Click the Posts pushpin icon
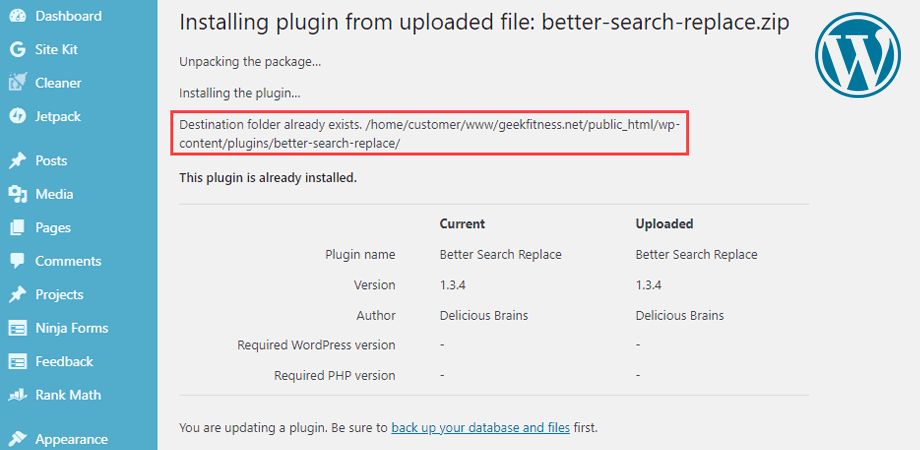920x450 pixels. (x=18, y=161)
